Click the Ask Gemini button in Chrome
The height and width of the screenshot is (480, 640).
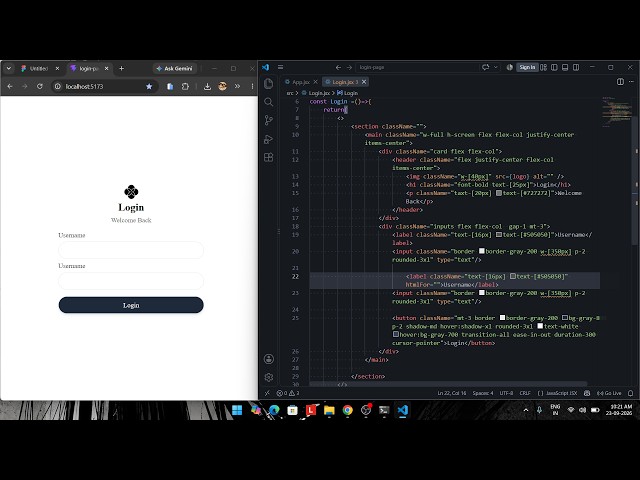175,69
